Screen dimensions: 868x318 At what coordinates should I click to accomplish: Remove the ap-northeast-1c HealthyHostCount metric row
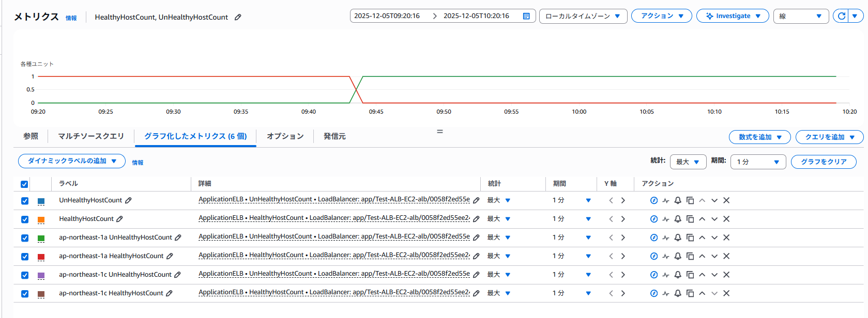pyautogui.click(x=726, y=293)
